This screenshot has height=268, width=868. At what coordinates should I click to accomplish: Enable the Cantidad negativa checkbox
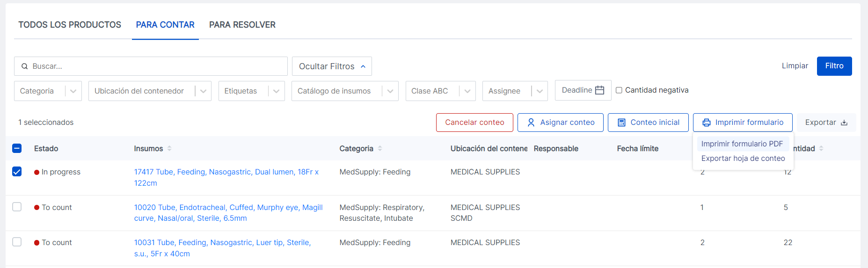pos(619,90)
